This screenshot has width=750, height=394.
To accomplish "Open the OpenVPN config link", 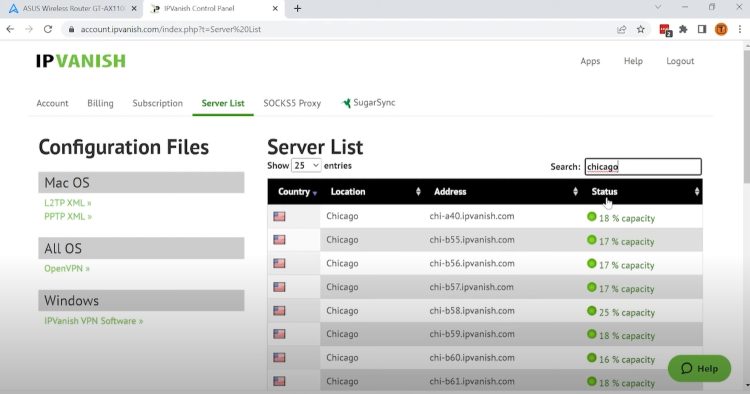I will 66,269.
